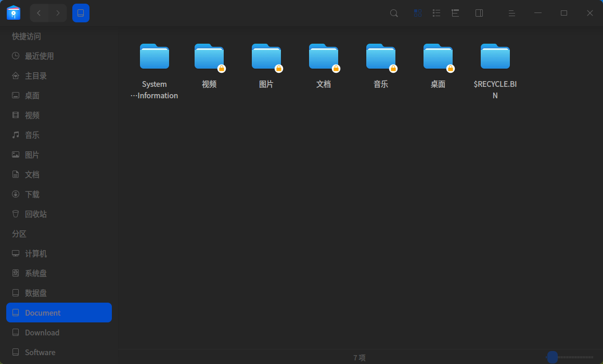Select 系统盘 system disk in sidebar
603x364 pixels.
pos(59,274)
